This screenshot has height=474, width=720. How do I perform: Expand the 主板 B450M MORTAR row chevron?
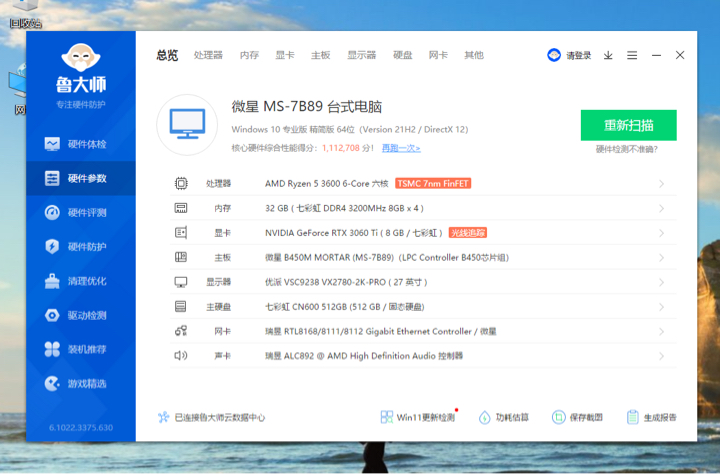661,258
